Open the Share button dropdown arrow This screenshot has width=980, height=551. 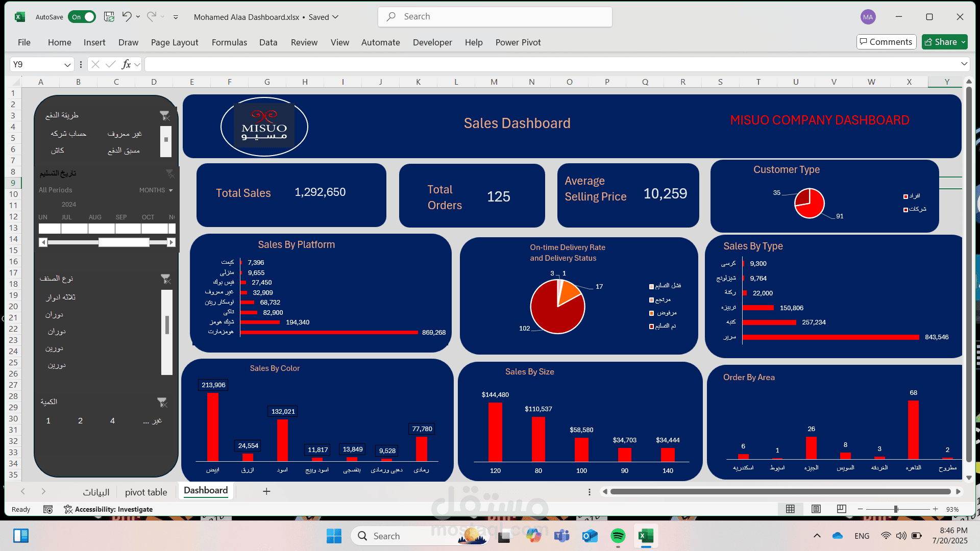point(963,42)
